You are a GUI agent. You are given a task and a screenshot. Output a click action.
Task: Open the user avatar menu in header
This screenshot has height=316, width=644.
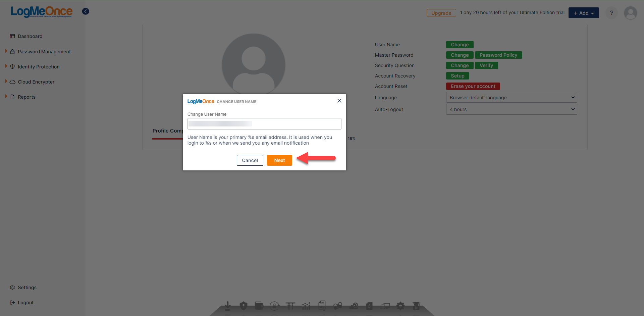pyautogui.click(x=631, y=13)
